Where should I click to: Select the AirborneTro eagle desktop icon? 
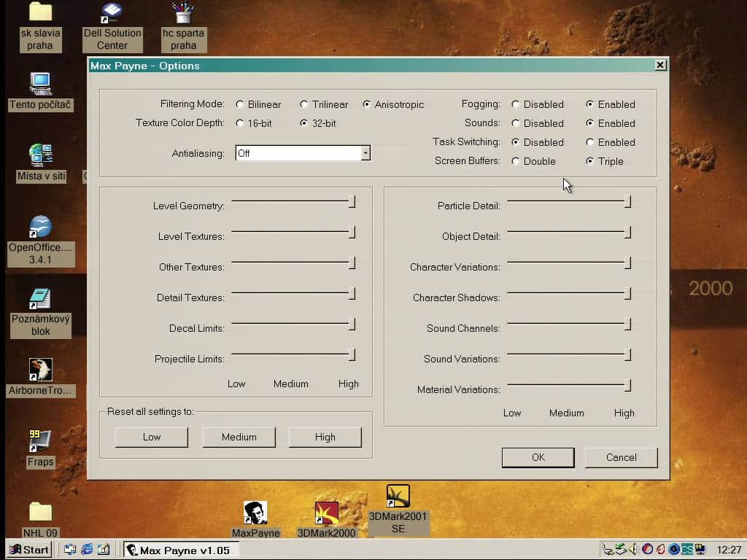[x=41, y=370]
